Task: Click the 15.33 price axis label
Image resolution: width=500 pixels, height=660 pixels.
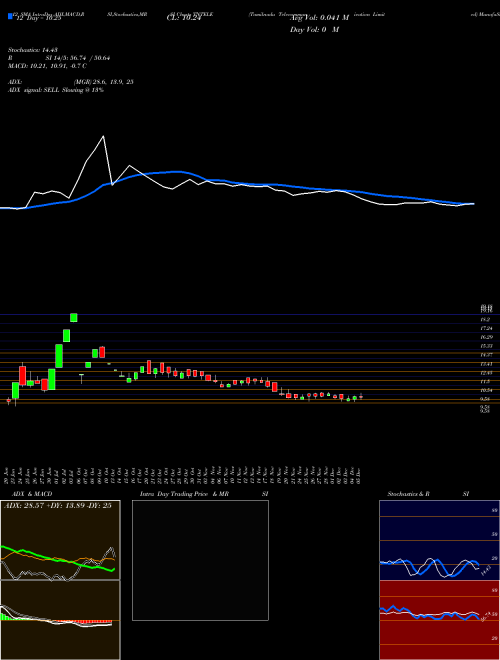Action: pos(487,346)
